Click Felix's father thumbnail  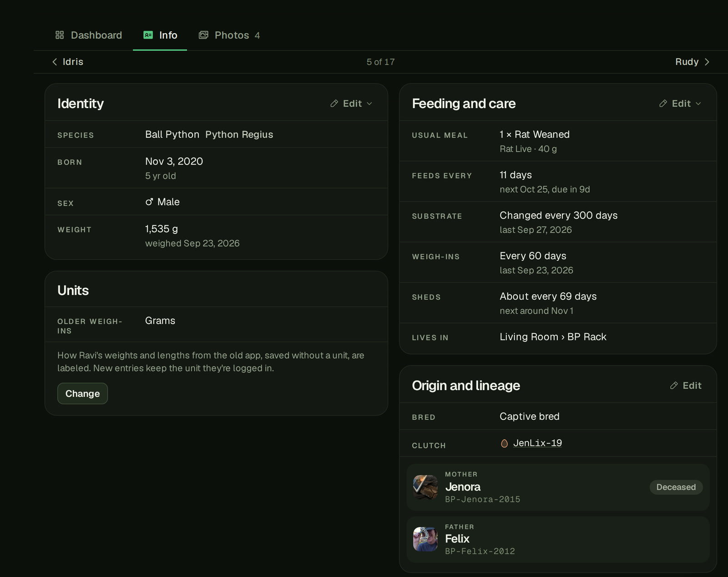(x=425, y=539)
